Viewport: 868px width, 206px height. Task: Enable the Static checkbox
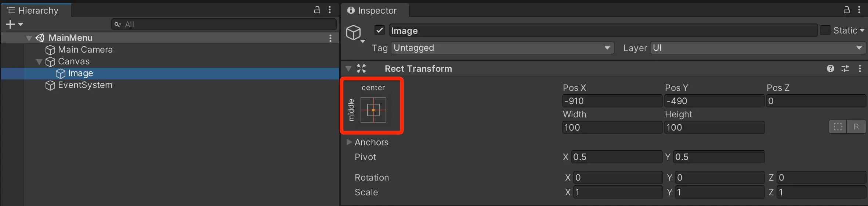[x=825, y=30]
